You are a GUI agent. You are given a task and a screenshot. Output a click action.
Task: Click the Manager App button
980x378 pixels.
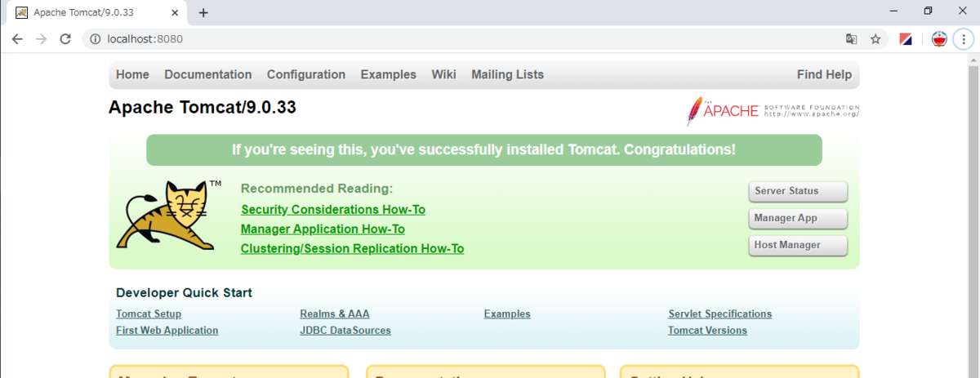coord(798,218)
